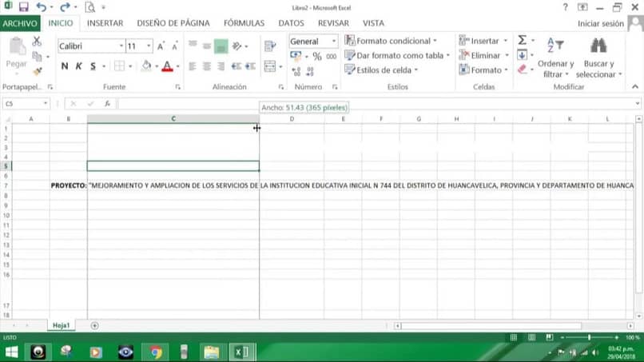Click the Name Box showing C5

point(26,104)
